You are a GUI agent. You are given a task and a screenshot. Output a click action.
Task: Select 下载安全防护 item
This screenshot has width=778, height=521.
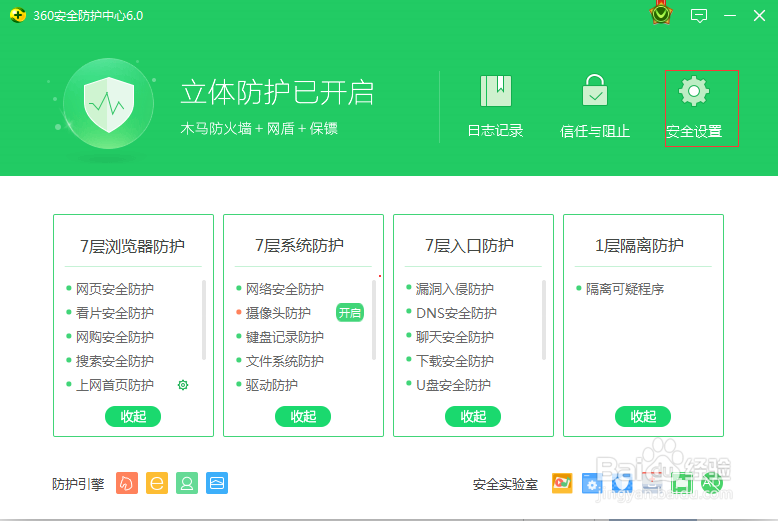point(455,361)
